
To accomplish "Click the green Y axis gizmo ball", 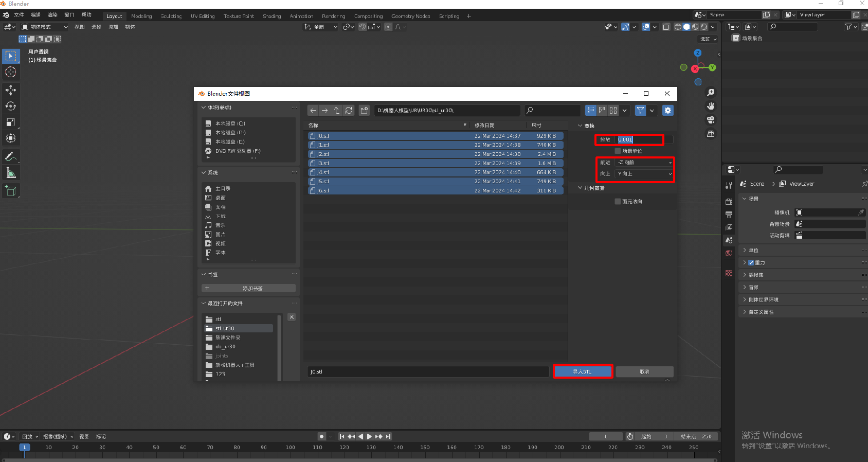I will [712, 67].
